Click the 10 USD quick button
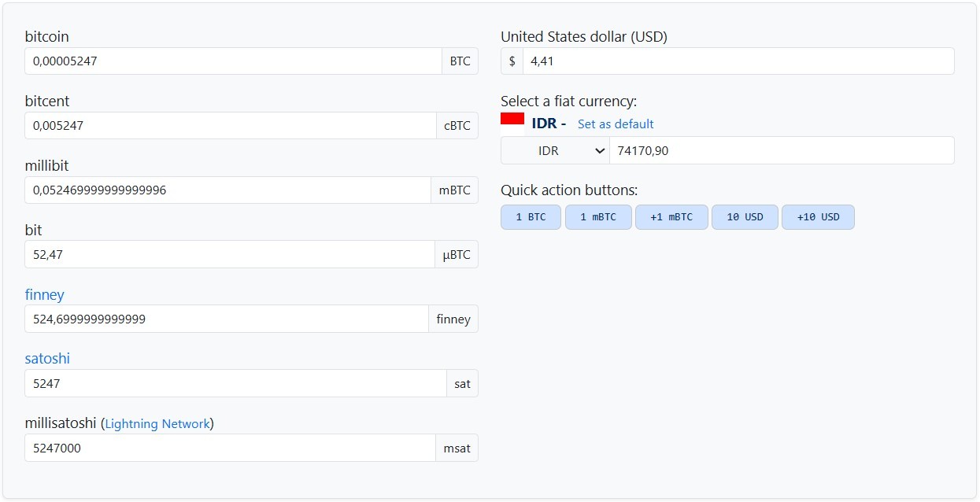Image resolution: width=980 pixels, height=502 pixels. 745,217
